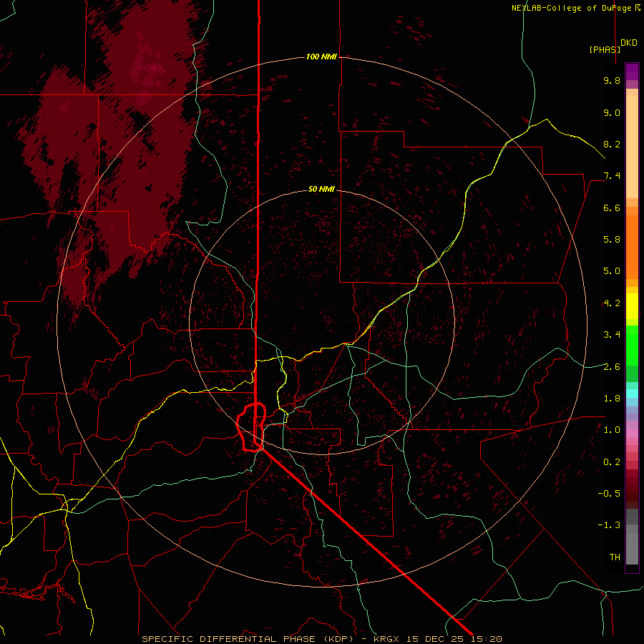The width and height of the screenshot is (644, 644).
Task: Click the 100 NMI range ring label
Action: pyautogui.click(x=321, y=57)
